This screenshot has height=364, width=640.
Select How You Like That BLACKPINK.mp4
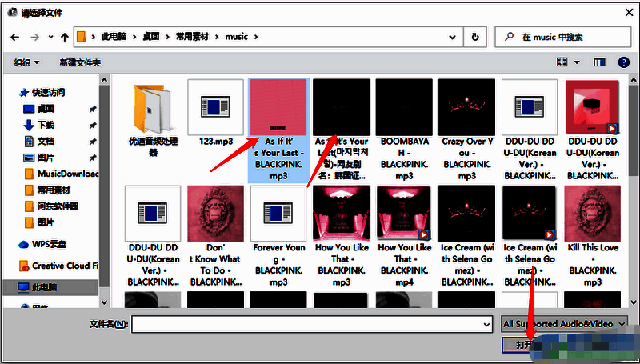(x=404, y=236)
